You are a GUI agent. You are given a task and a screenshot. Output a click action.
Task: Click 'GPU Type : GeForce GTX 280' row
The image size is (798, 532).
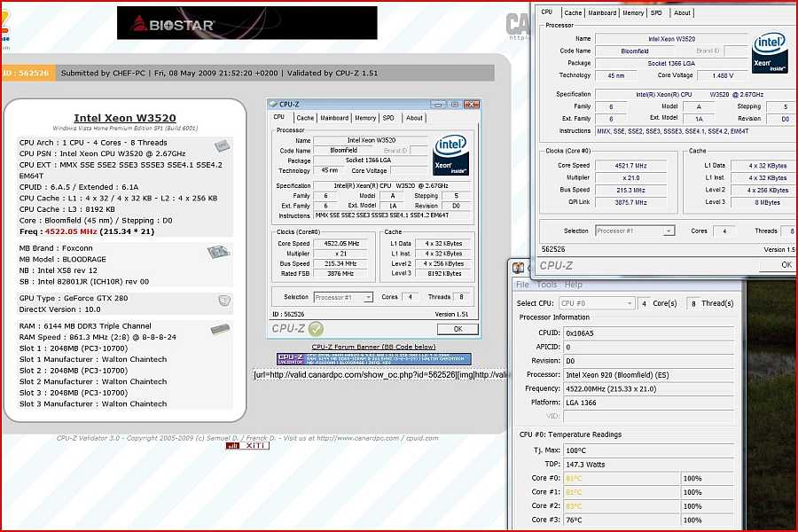[74, 298]
